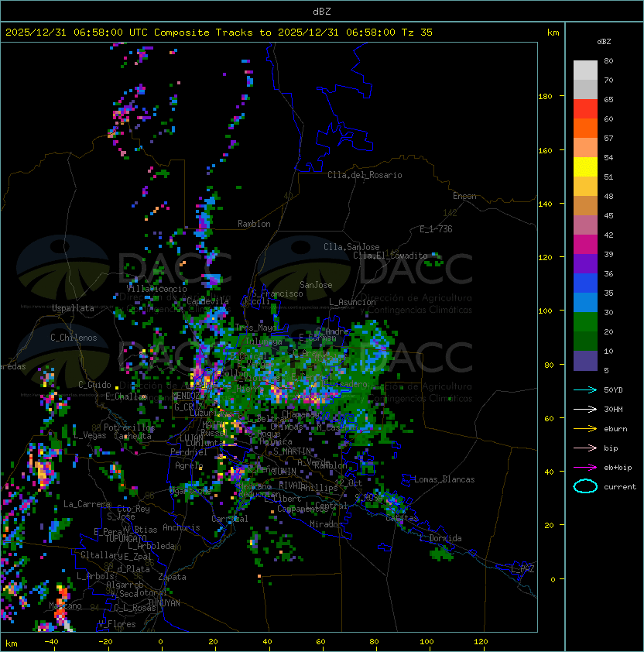Click the 'JUNIN' city label
This screenshot has height=652, width=644.
285,471
